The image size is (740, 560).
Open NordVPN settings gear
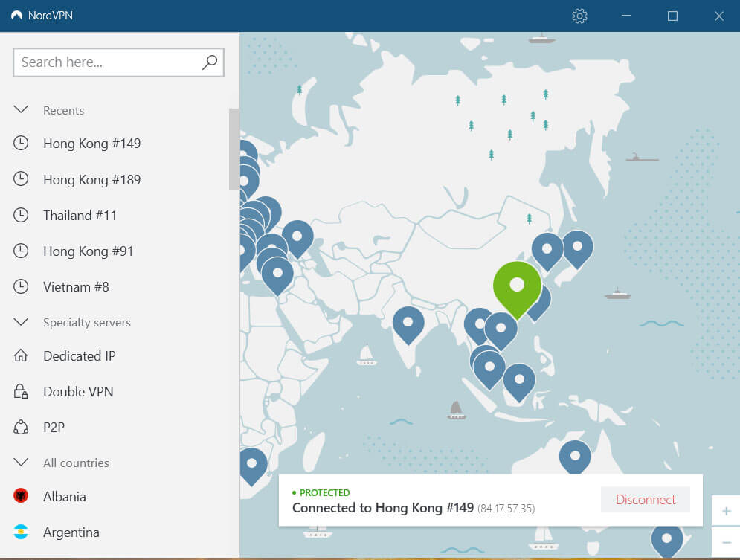click(x=579, y=16)
